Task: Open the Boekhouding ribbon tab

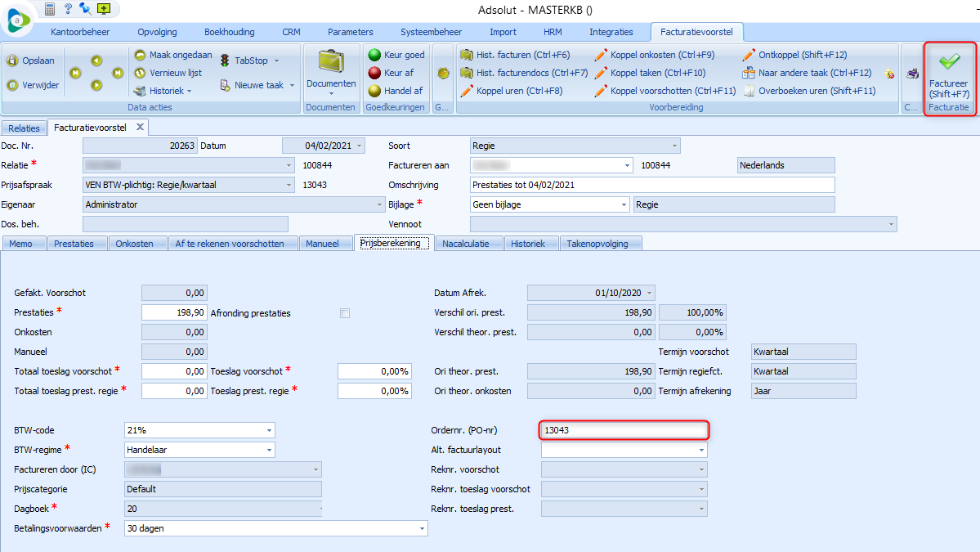Action: (230, 32)
